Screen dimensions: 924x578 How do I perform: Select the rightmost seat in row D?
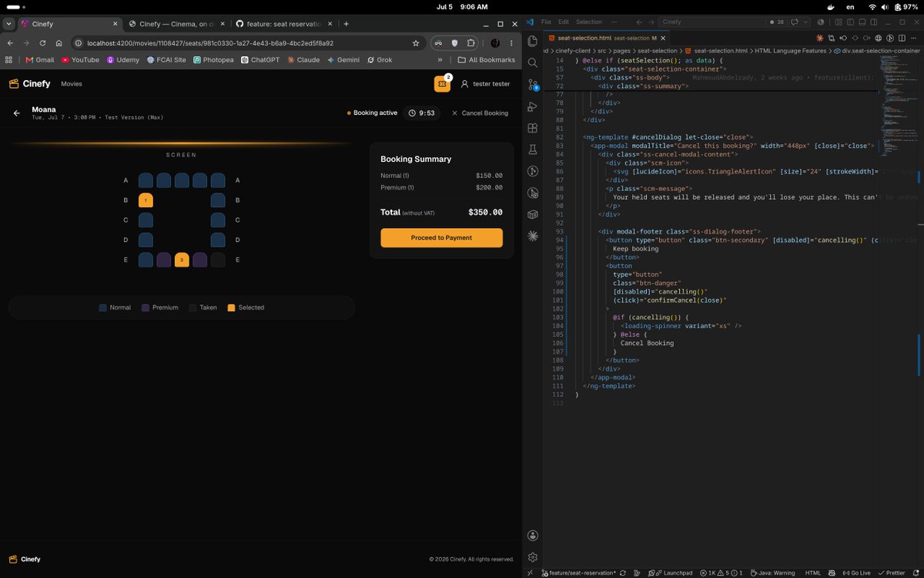point(218,240)
